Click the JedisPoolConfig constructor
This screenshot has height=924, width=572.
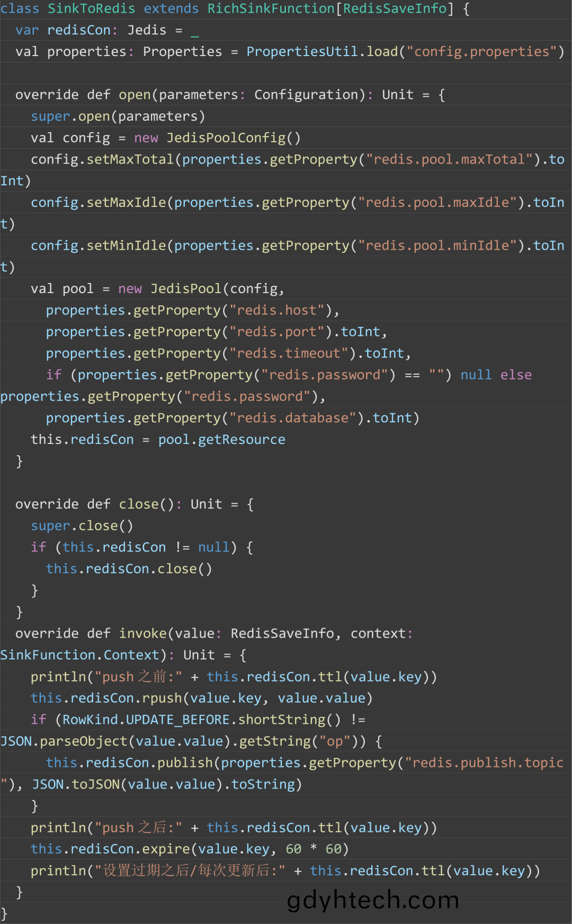pos(234,138)
